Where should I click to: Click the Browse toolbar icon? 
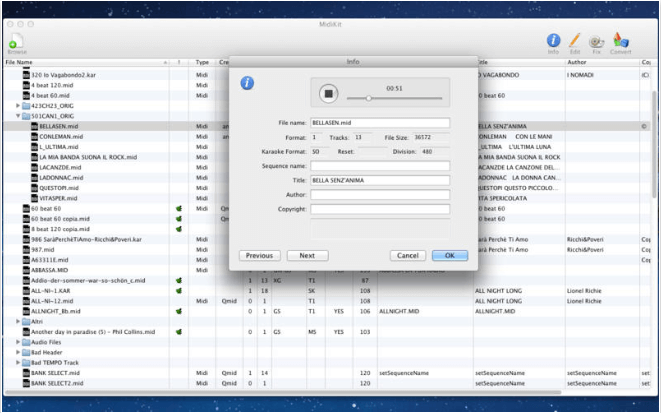[17, 44]
